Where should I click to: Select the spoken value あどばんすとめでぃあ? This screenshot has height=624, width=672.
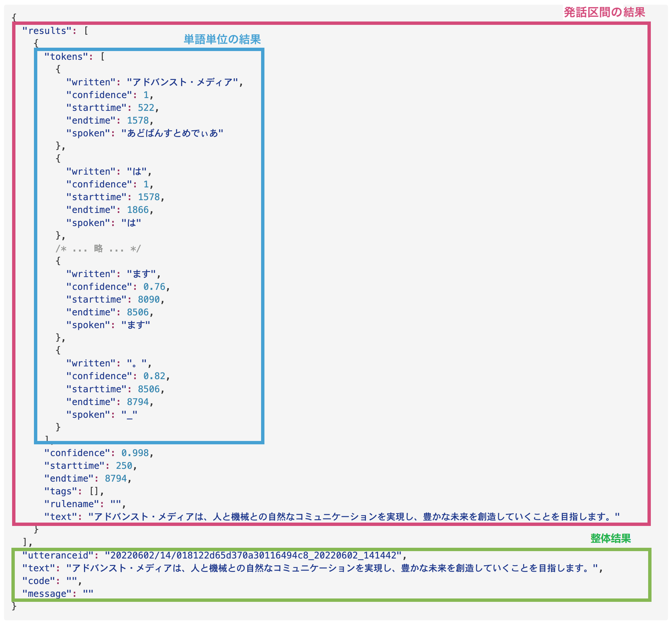(172, 133)
